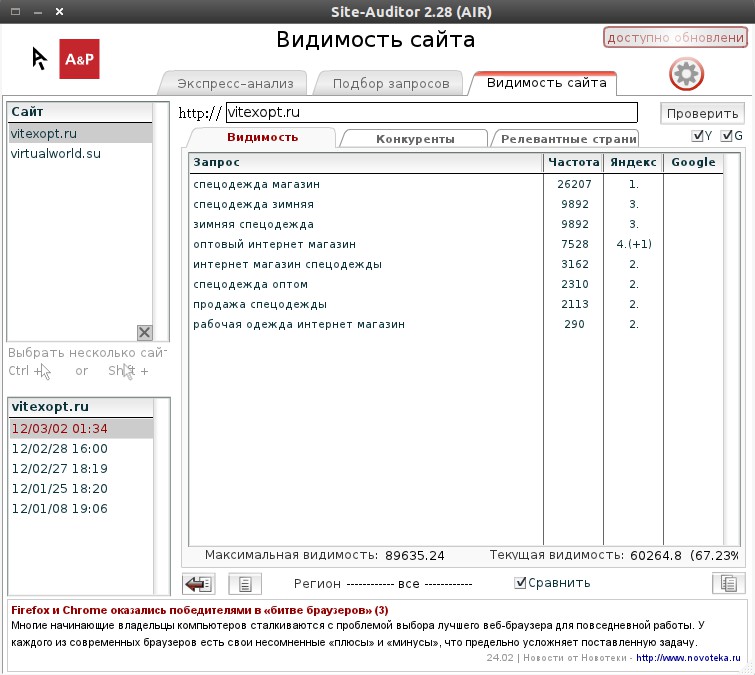The width and height of the screenshot is (755, 675).
Task: Toggle the Y (Yandex) checkbox
Action: [698, 136]
